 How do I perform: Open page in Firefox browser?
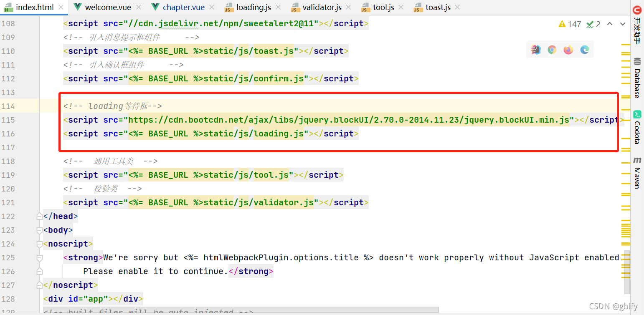coord(568,50)
